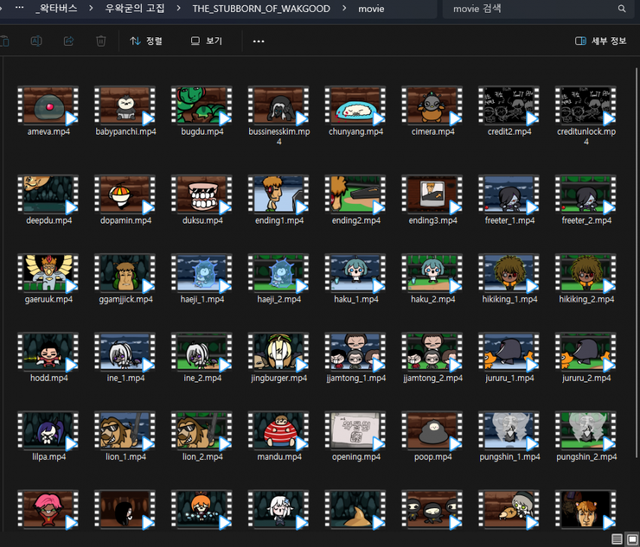Select the poop.mp4 video file
The height and width of the screenshot is (547, 640).
point(431,430)
